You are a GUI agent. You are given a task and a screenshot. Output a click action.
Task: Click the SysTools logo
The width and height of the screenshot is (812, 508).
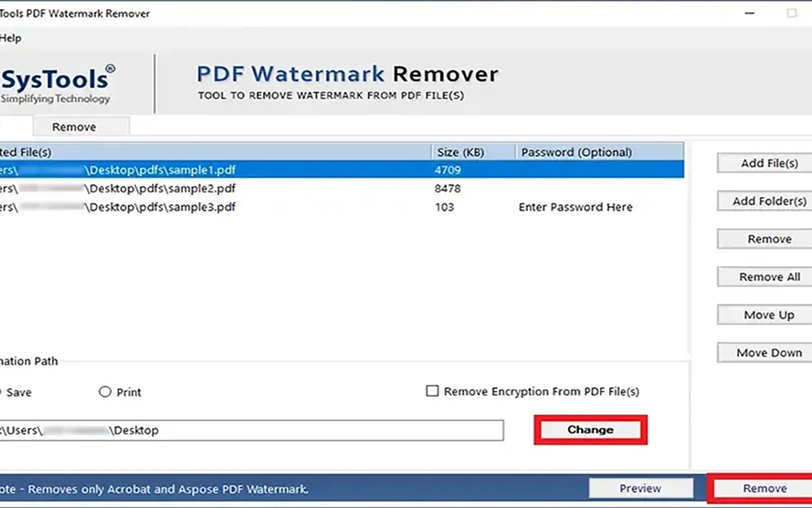[57, 84]
